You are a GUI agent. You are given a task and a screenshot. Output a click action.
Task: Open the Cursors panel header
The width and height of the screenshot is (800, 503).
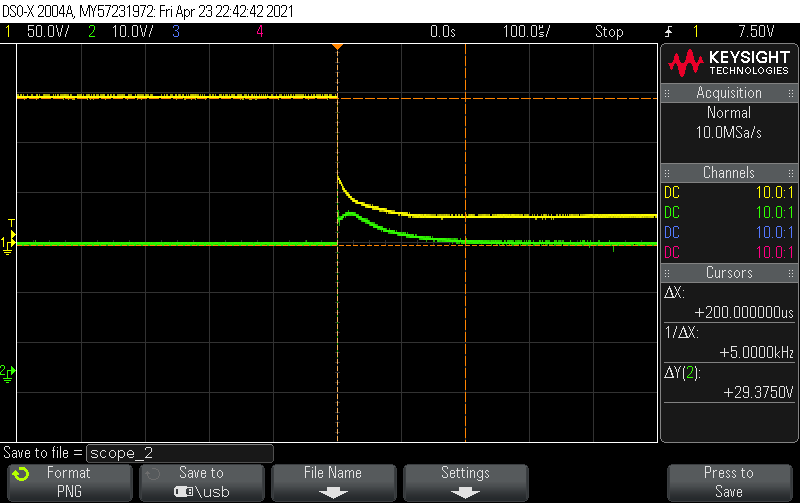point(729,271)
